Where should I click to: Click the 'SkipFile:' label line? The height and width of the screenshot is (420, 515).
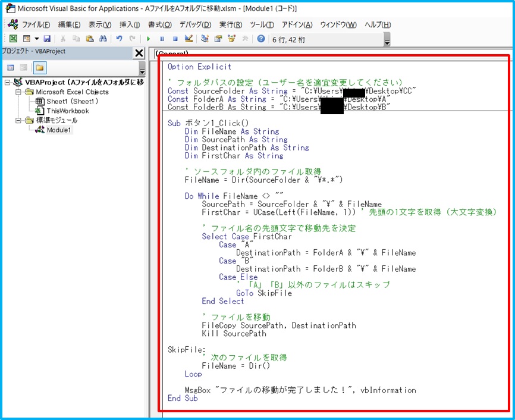187,350
